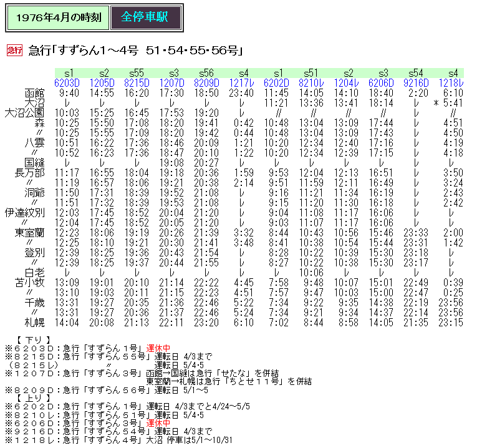This screenshot has height=448, width=477.
Task: Select the s55 column header
Action: pos(137,74)
